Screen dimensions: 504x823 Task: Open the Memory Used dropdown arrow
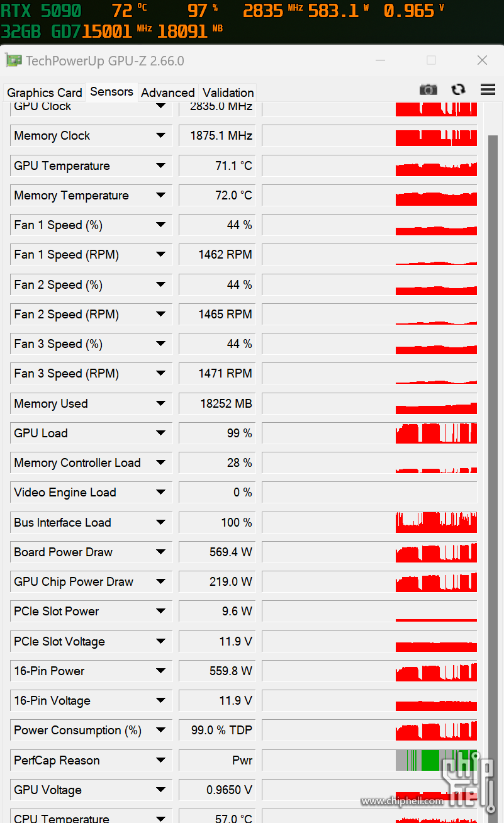[x=160, y=403]
